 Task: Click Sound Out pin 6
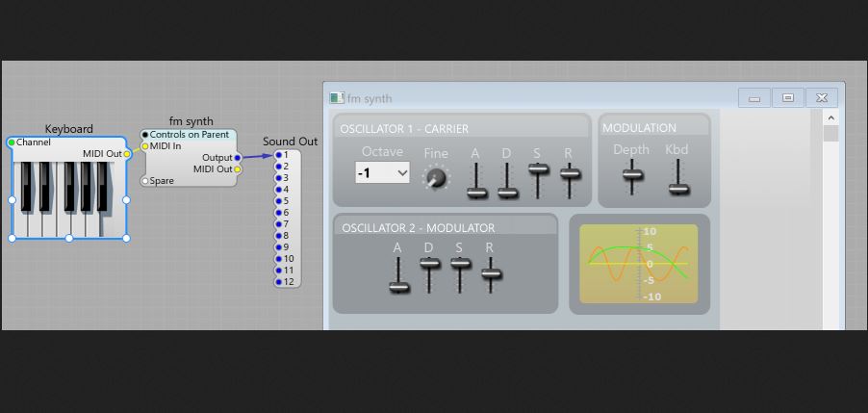pos(278,213)
